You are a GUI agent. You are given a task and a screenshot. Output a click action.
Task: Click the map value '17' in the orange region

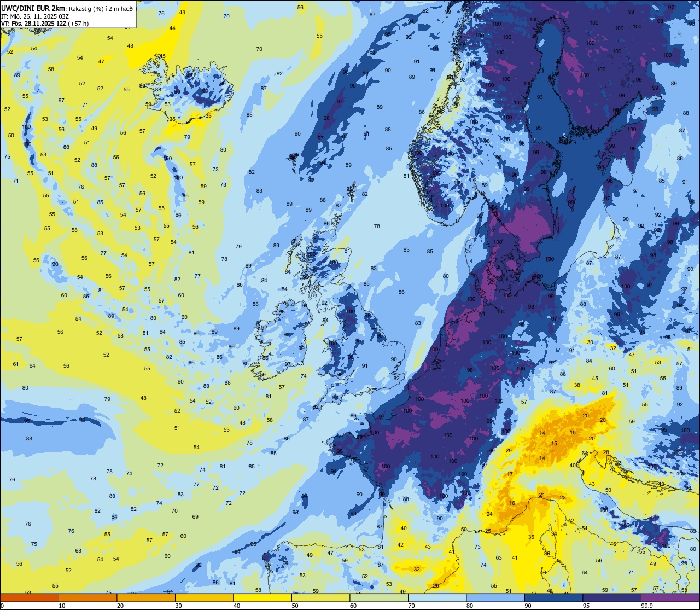[x=510, y=474]
